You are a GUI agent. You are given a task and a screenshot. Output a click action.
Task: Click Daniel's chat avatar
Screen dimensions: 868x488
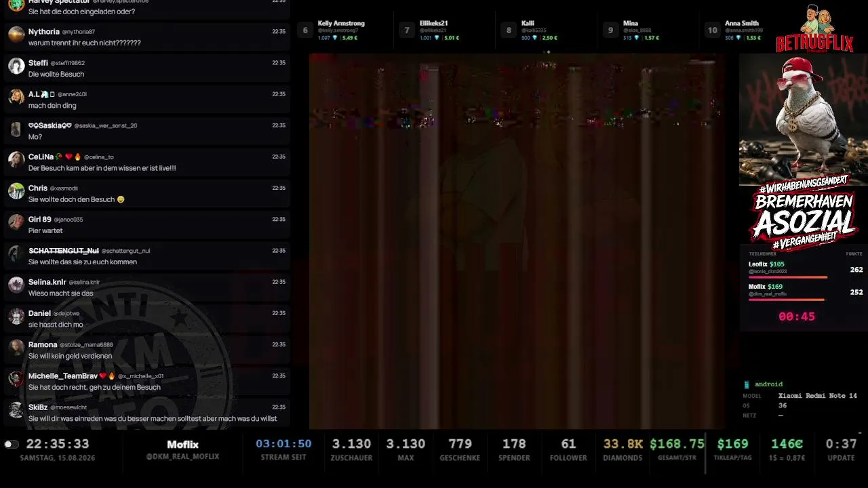click(x=16, y=316)
